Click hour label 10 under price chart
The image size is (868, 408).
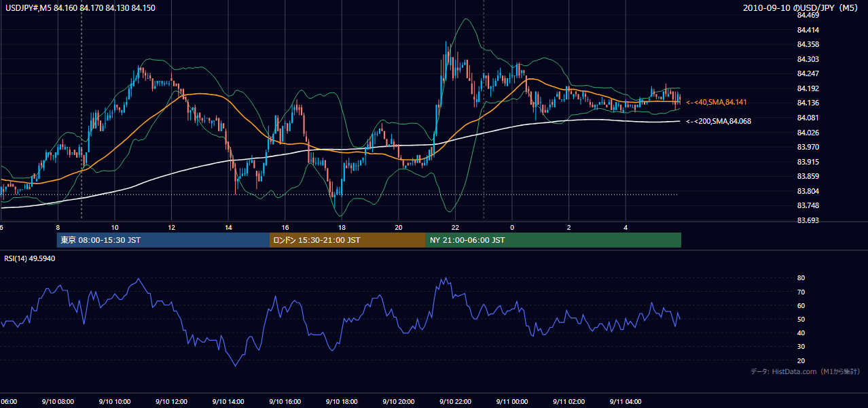[x=115, y=228]
